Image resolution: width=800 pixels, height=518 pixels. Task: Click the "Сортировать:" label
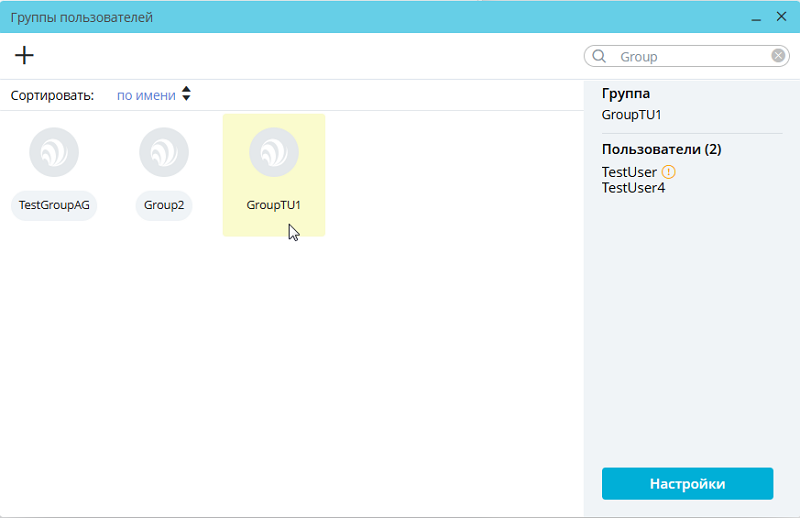pos(52,96)
